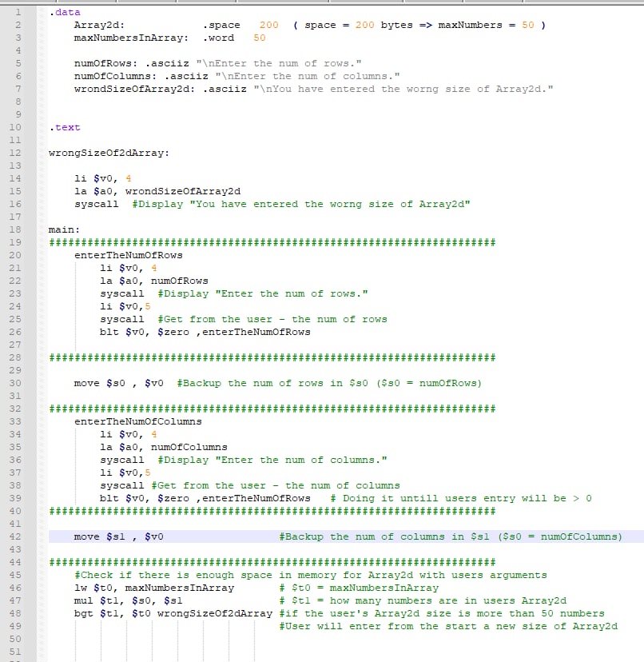Click the main: label
This screenshot has width=644, height=662.
(64, 229)
